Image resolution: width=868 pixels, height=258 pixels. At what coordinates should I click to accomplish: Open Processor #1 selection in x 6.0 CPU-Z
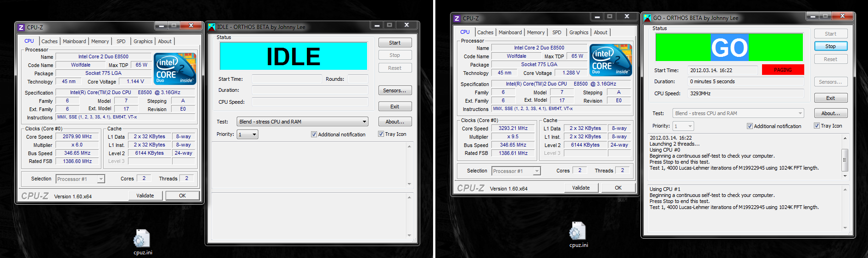(x=80, y=179)
